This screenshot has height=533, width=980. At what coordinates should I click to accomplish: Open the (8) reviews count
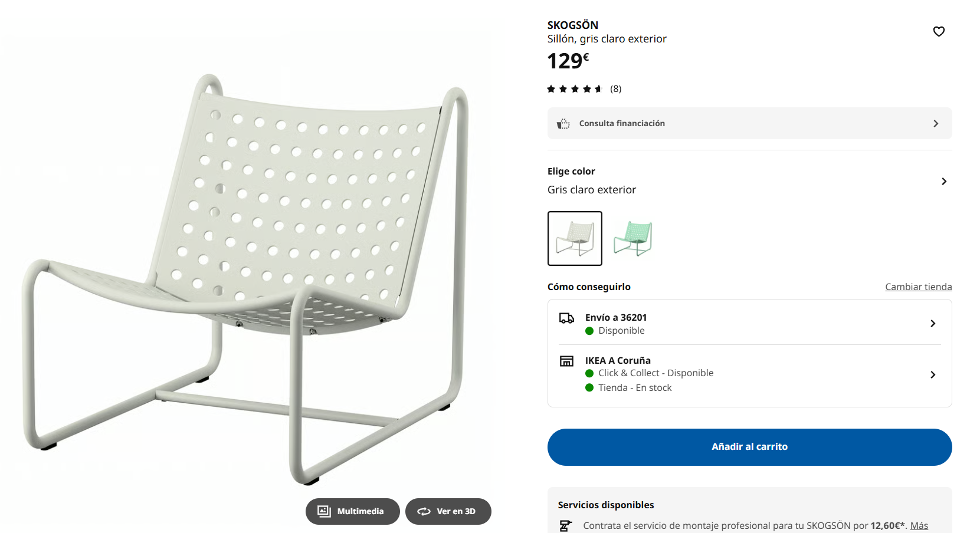[615, 89]
